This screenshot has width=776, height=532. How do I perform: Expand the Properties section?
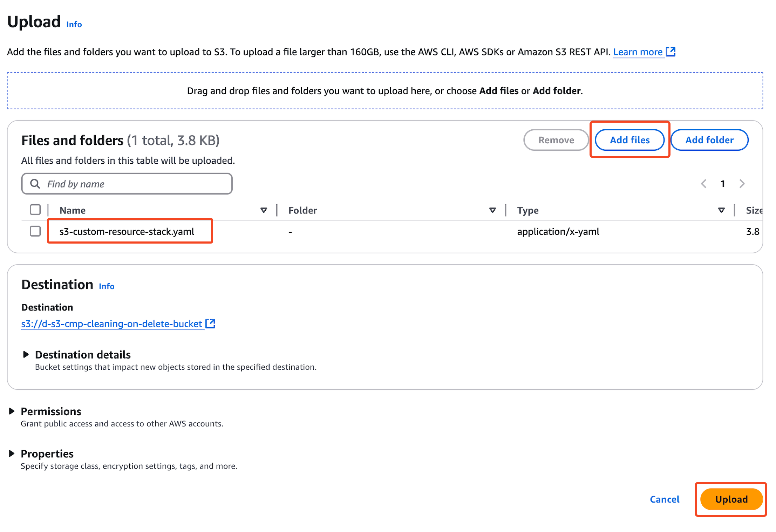click(x=12, y=453)
